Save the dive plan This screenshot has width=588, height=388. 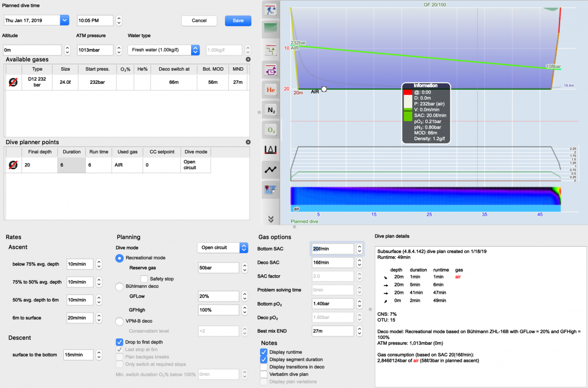coord(238,21)
